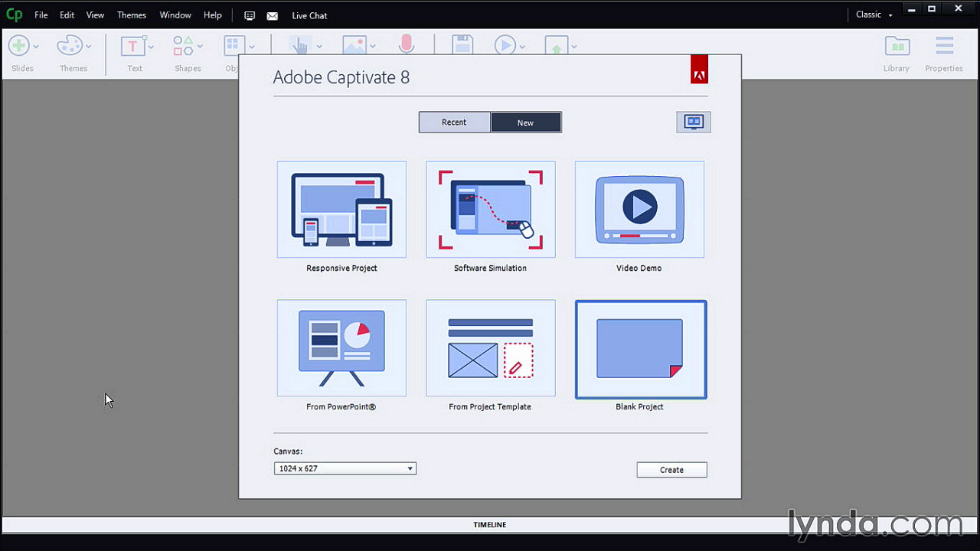Open the Themes menu in the menu bar
The width and height of the screenshot is (980, 551).
pos(132,15)
